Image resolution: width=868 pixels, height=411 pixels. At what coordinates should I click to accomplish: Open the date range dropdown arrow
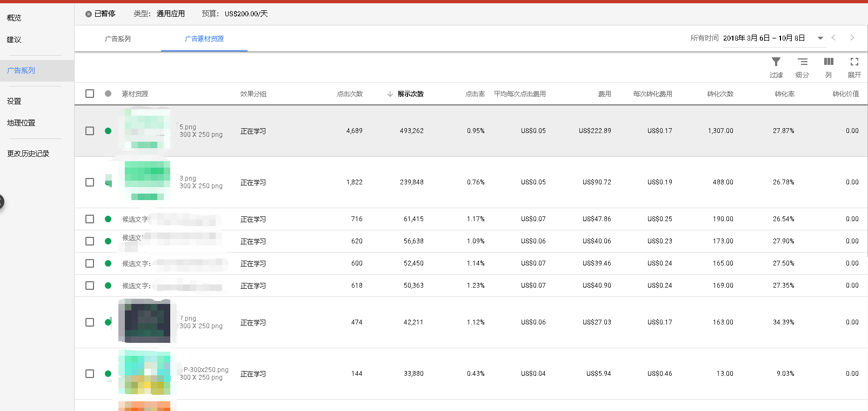(820, 38)
